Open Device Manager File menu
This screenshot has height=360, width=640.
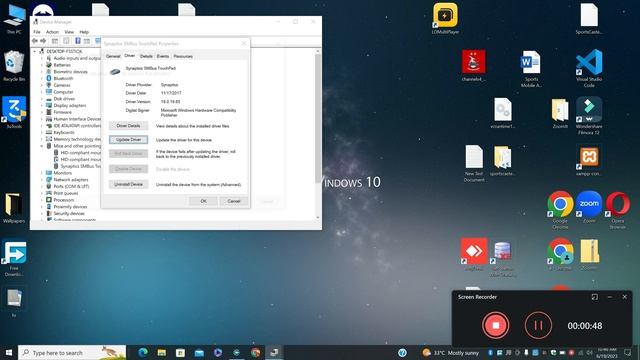click(37, 32)
